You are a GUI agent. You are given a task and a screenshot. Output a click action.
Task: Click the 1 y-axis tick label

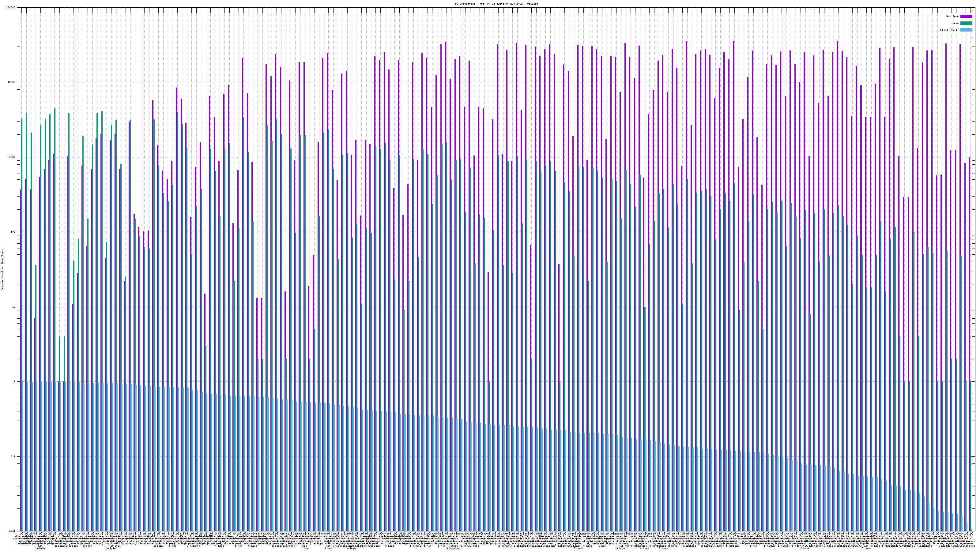point(15,381)
